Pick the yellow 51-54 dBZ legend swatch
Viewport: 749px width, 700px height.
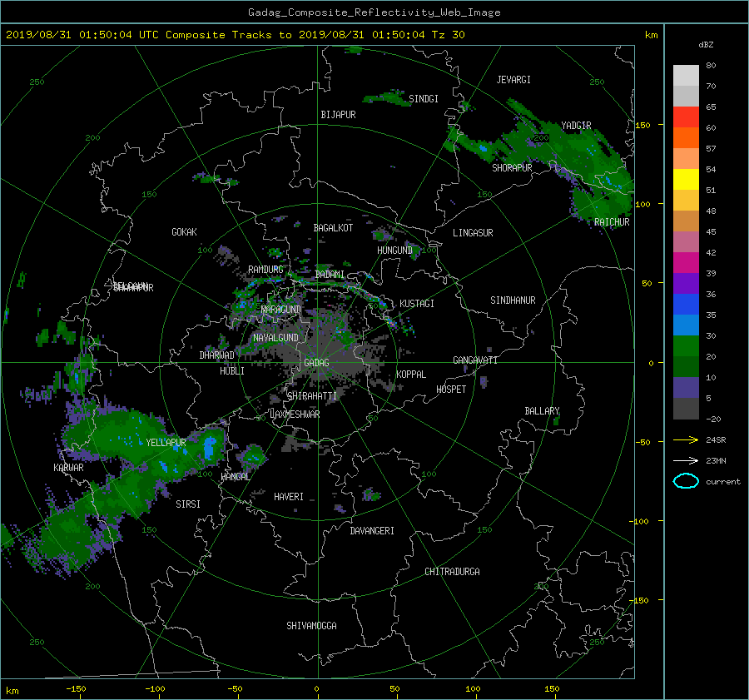tap(686, 179)
